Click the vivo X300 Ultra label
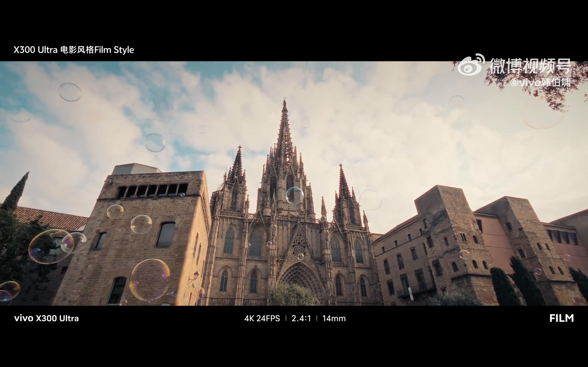This screenshot has height=367, width=588. (x=46, y=318)
